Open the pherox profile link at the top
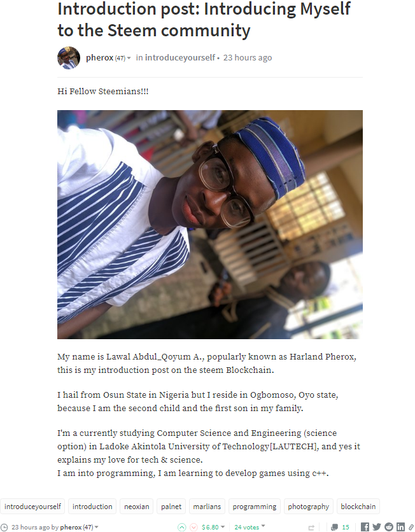Screen dimensions: 415x532 pyautogui.click(x=99, y=58)
